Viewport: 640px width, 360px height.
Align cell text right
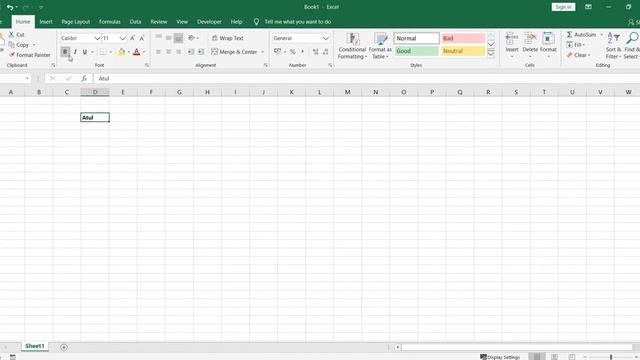[178, 52]
